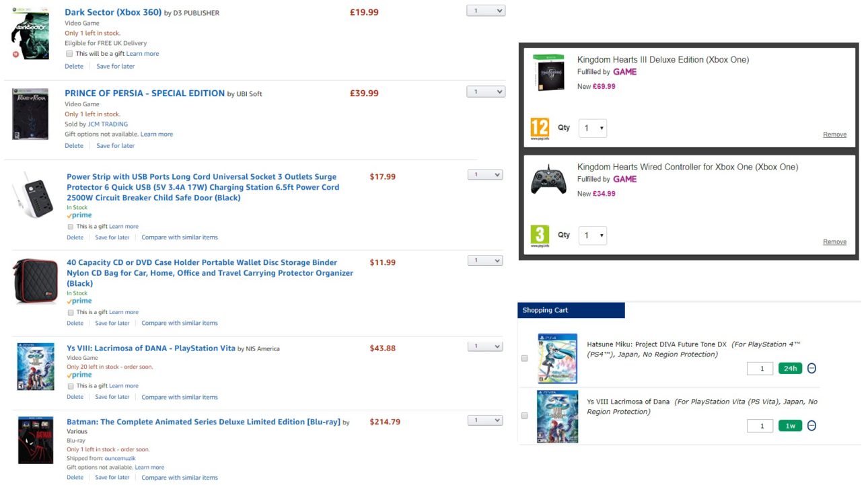Viewport: 868px width, 485px height.
Task: Open the quantity dropdown for the Batman Blu-ray
Action: (486, 420)
